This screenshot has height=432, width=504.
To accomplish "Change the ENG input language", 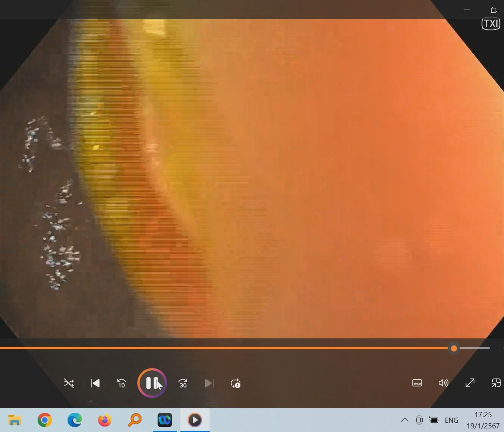I will coord(452,420).
